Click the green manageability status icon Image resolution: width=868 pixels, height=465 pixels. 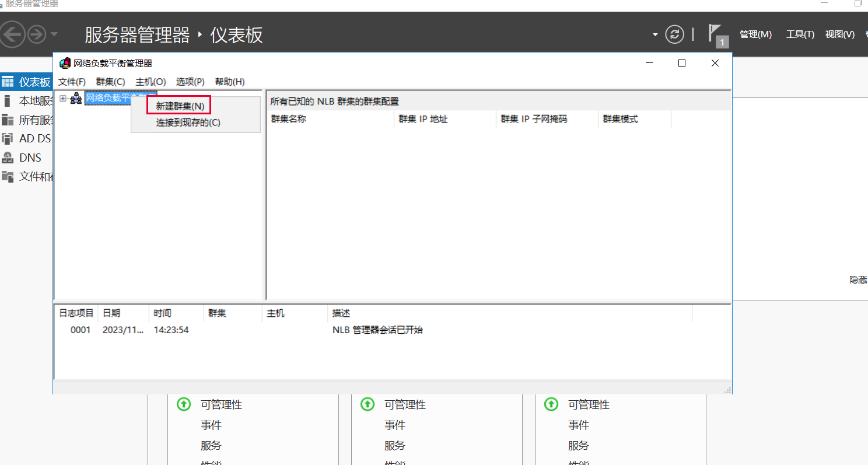(184, 404)
